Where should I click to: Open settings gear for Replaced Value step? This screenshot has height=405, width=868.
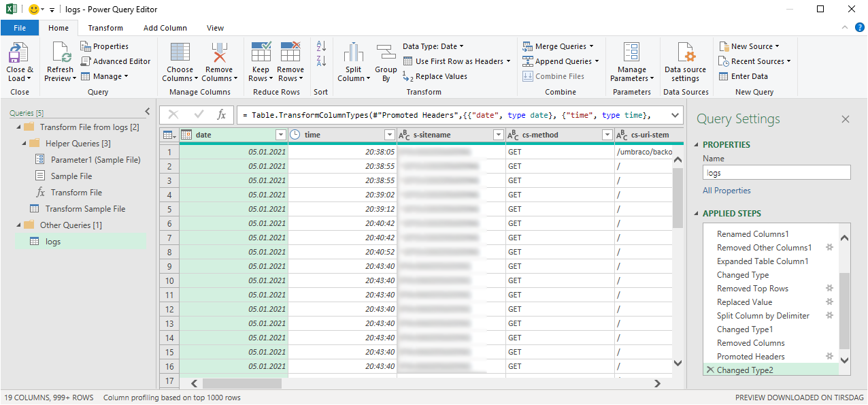pos(830,302)
